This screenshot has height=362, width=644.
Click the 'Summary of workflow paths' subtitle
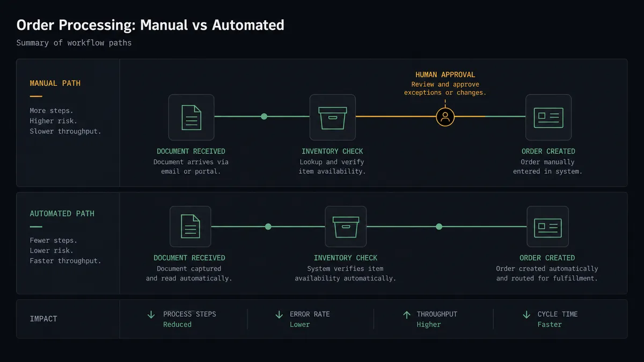click(x=74, y=43)
